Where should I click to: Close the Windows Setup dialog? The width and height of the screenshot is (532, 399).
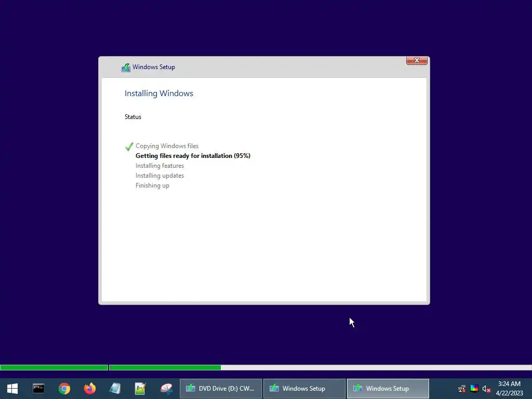417,60
